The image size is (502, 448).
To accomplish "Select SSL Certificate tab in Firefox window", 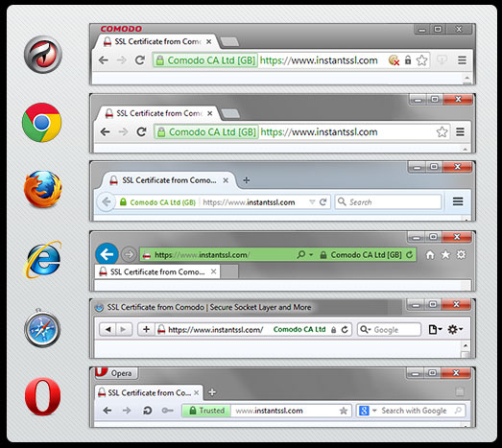I will pos(169,180).
